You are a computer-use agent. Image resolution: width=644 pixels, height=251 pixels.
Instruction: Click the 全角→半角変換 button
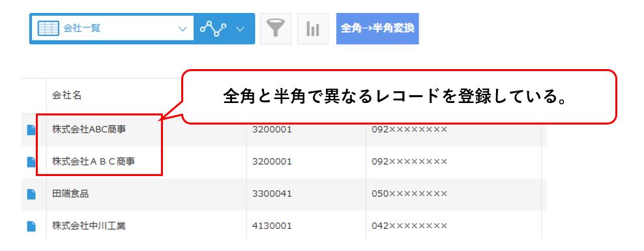(377, 29)
